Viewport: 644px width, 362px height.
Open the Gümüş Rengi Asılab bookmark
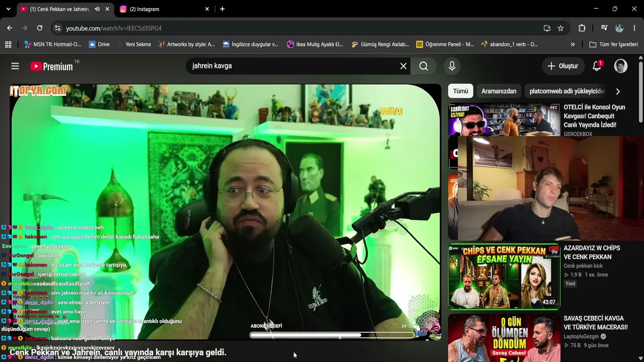pyautogui.click(x=380, y=44)
